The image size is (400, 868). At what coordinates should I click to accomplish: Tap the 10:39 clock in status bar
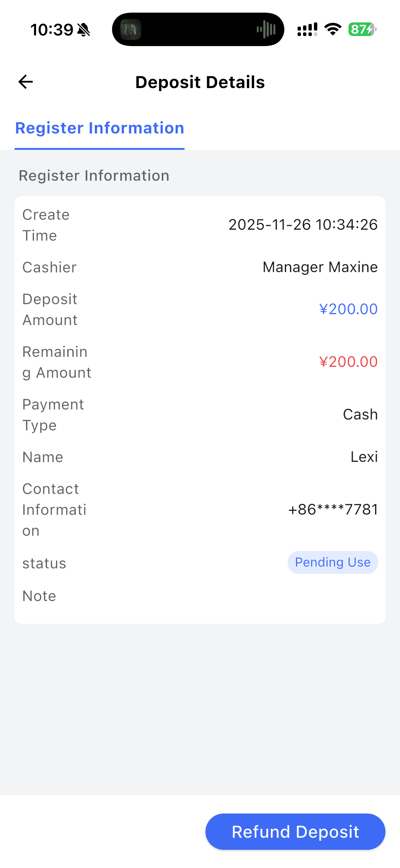(x=52, y=30)
